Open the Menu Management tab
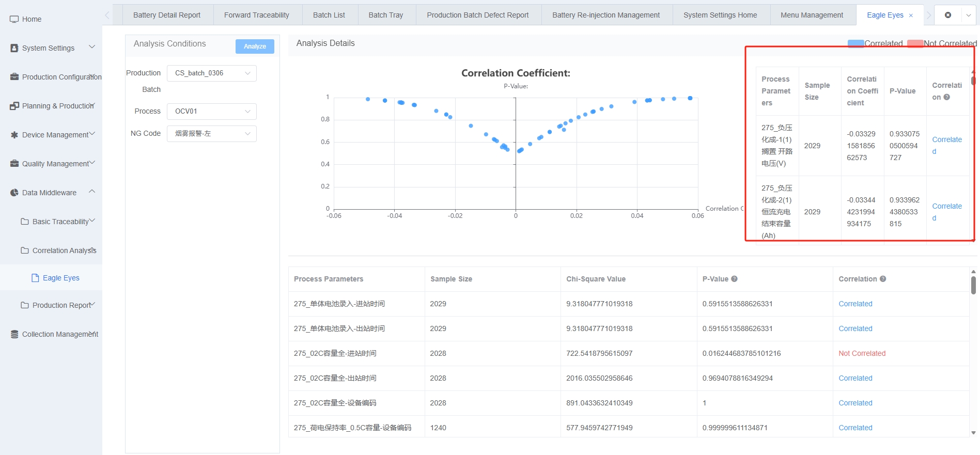 pos(812,15)
